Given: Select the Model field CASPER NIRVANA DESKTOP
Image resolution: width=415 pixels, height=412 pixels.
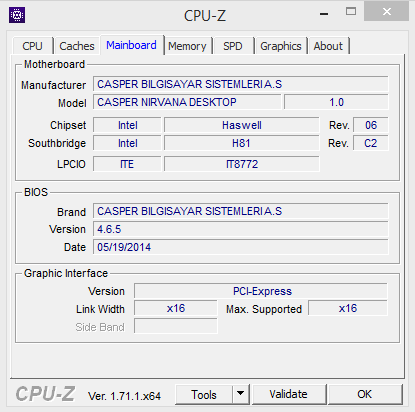Looking at the screenshot, I should pyautogui.click(x=187, y=102).
